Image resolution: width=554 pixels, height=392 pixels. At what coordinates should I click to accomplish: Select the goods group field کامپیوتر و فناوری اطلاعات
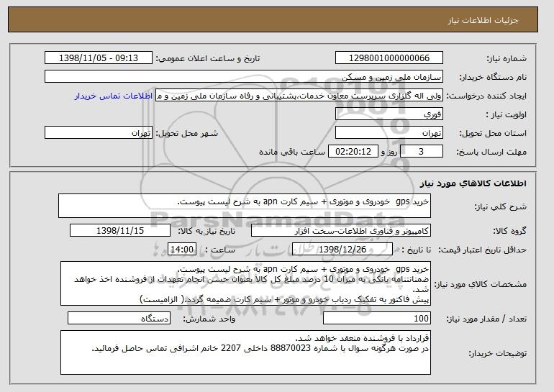(341, 231)
